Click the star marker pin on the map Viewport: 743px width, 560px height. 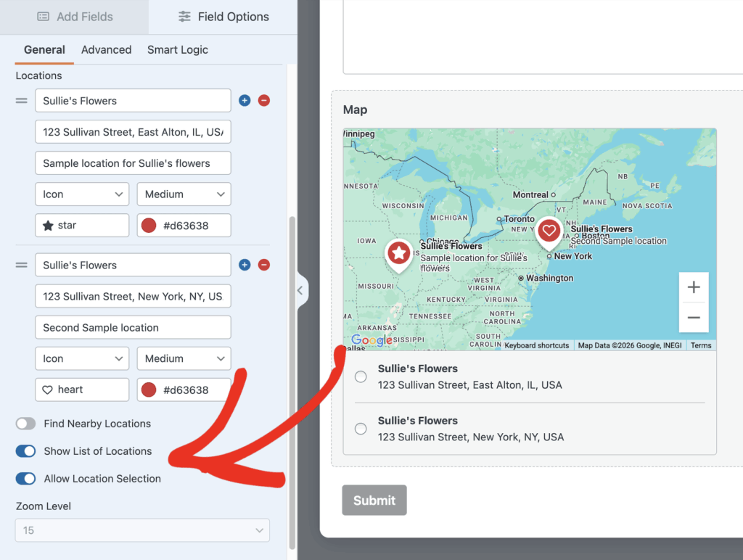[x=398, y=254]
